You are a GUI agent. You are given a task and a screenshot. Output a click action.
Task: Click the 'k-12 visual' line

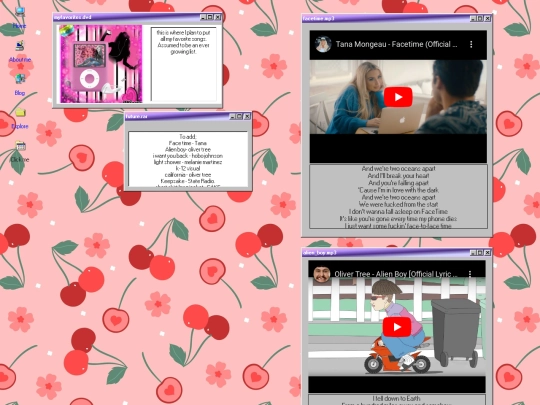[188, 168]
